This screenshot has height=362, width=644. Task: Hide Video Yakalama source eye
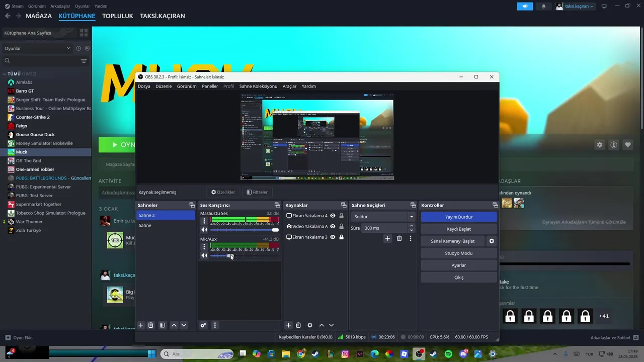pyautogui.click(x=333, y=226)
